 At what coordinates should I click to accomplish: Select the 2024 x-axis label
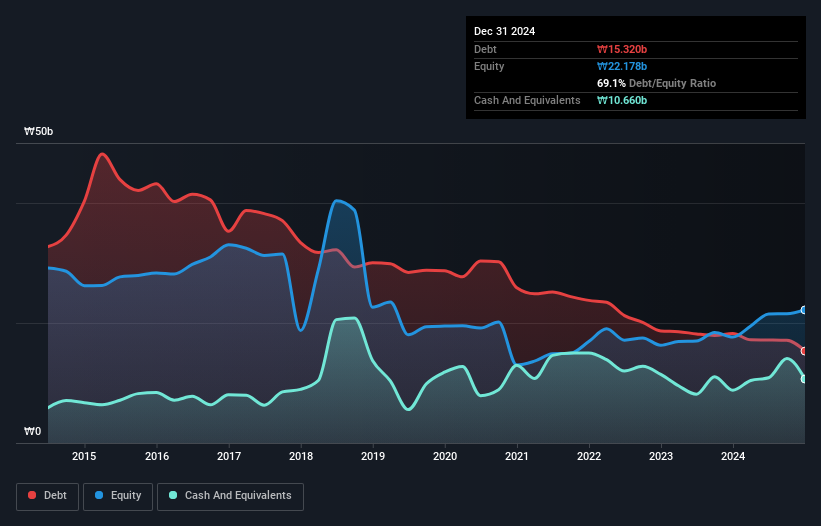coord(733,456)
